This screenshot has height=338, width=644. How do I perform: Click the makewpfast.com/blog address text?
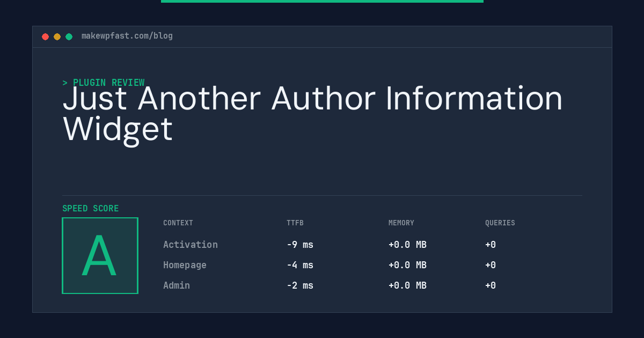pos(127,36)
